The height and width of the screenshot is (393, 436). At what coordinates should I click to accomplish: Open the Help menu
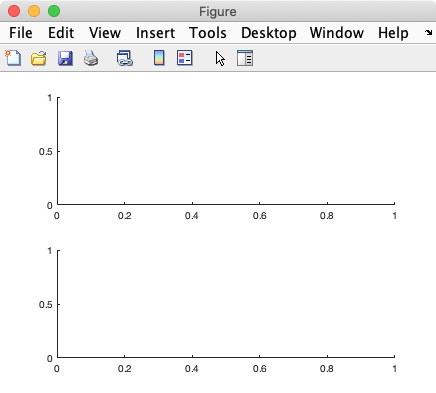393,33
